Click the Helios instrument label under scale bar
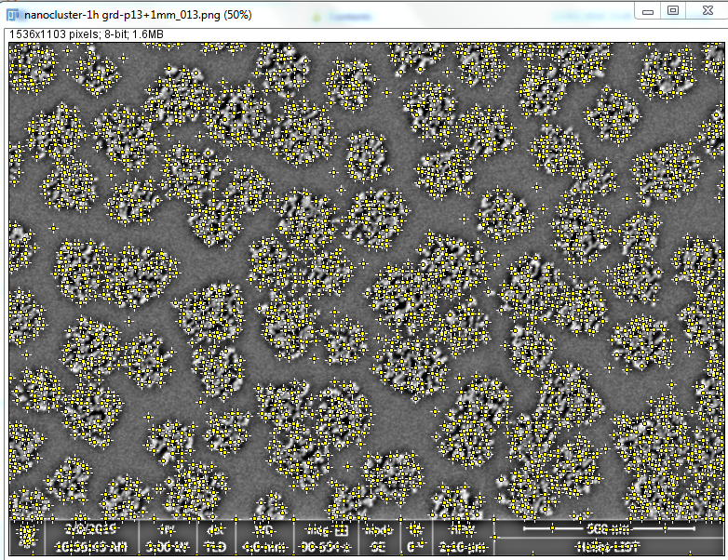728x560 pixels. 603,546
